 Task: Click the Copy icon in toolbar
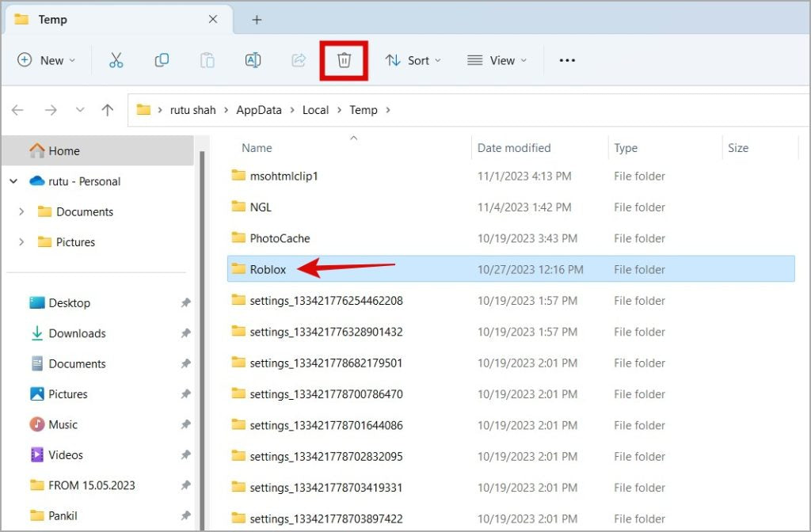click(x=162, y=60)
